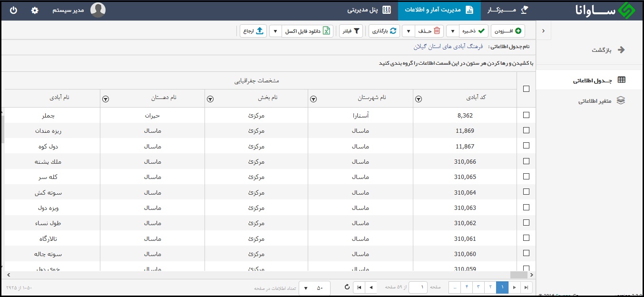Expand the dropdown arrow beside ذخیره
Image resolution: width=644 pixels, height=297 pixels.
453,31
